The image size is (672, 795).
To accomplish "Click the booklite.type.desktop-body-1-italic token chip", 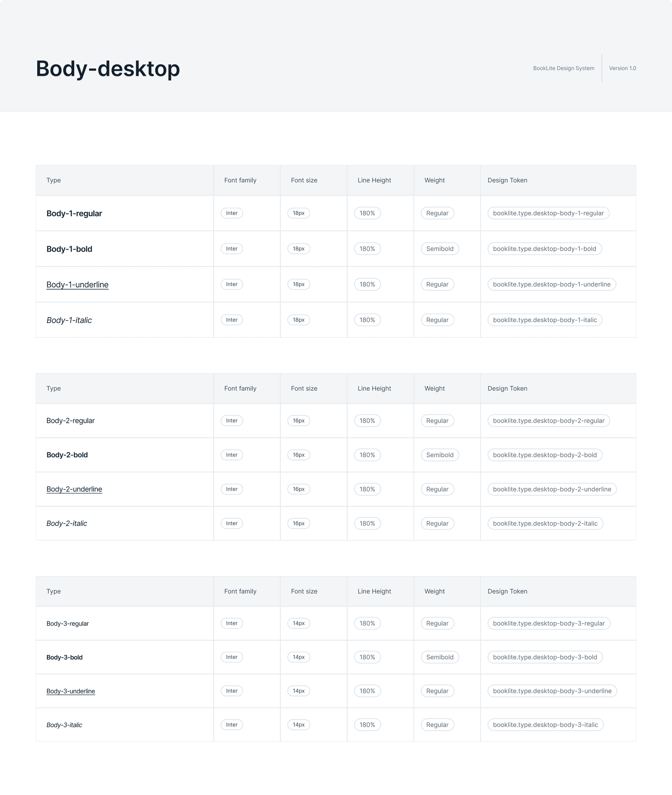I will pyautogui.click(x=545, y=320).
